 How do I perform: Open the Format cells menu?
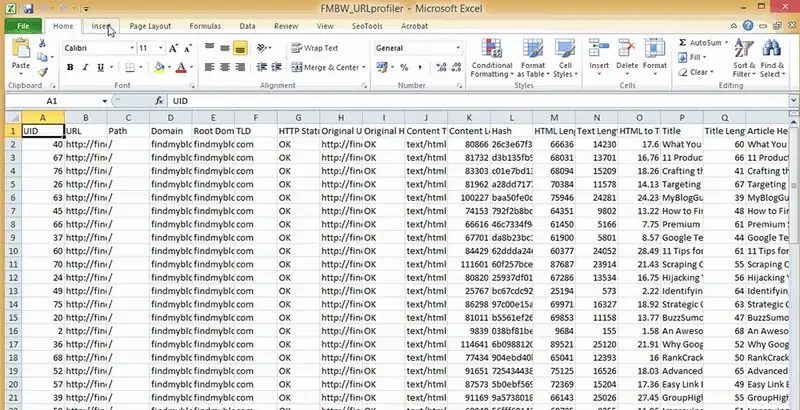pyautogui.click(x=655, y=57)
